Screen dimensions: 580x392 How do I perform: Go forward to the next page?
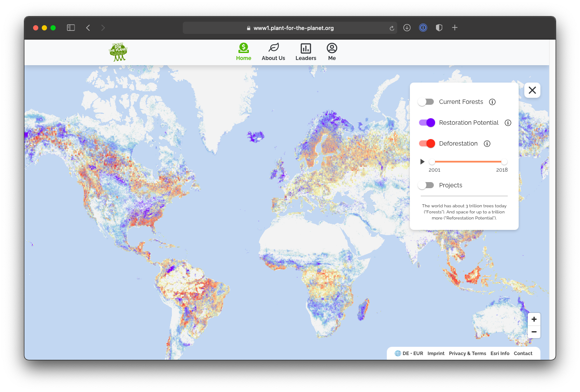103,28
